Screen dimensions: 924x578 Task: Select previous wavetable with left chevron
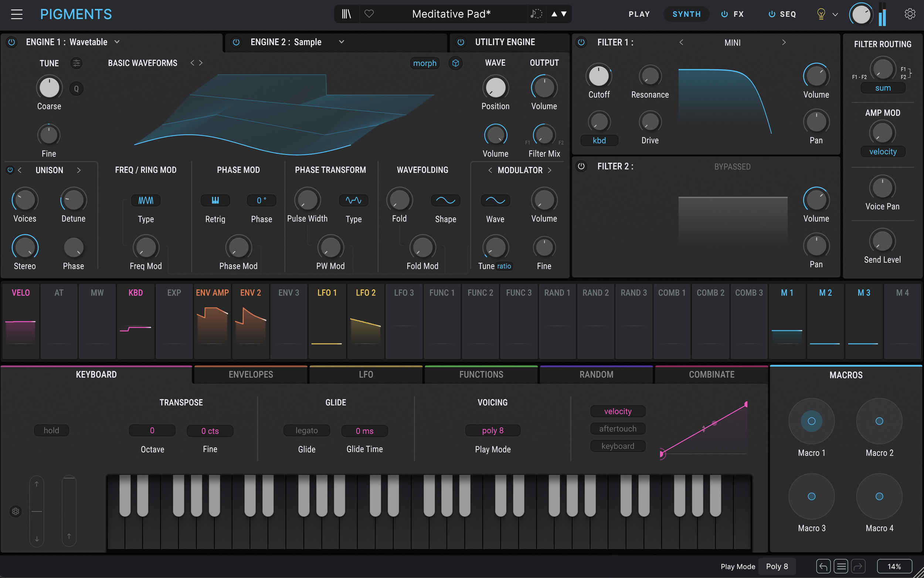[x=192, y=63]
